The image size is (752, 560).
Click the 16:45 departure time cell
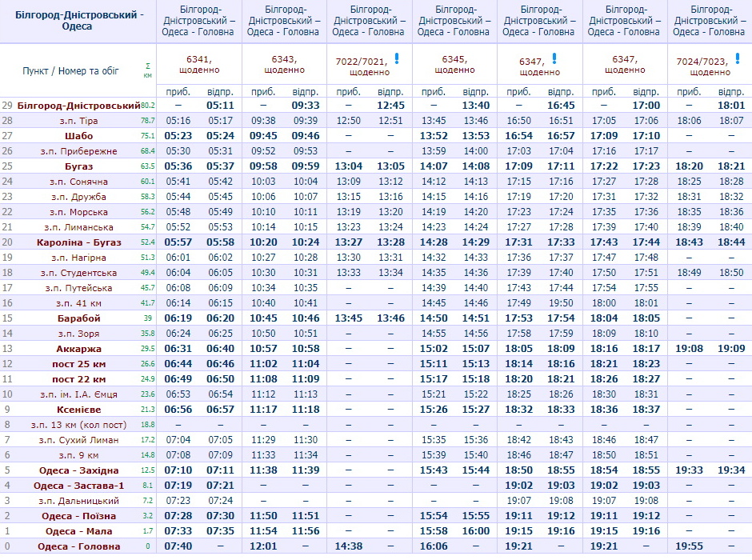(561, 106)
